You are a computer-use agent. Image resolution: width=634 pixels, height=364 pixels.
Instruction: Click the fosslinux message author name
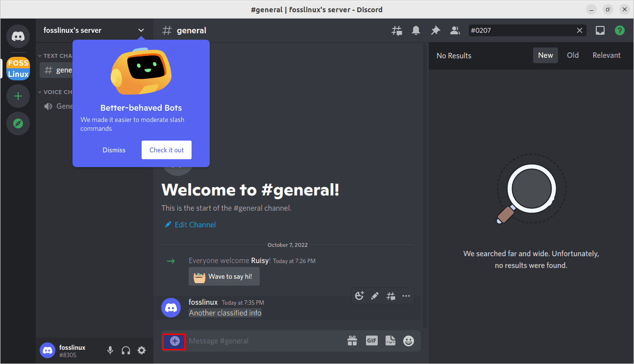(x=203, y=302)
